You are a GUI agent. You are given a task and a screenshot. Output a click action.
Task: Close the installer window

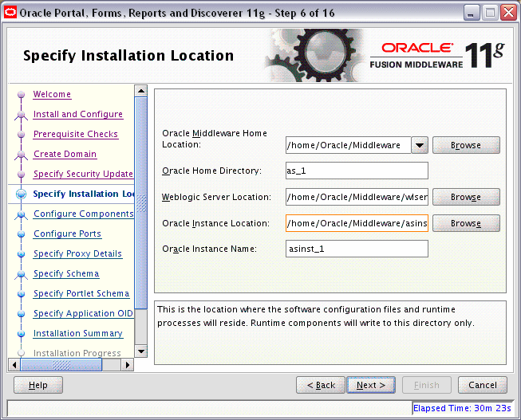click(509, 13)
